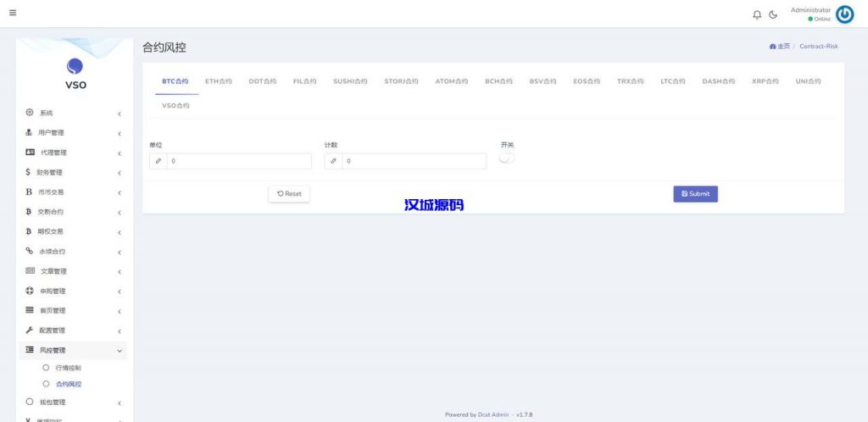Click the Administrator avatar icon
This screenshot has height=422, width=868.
(x=844, y=14)
